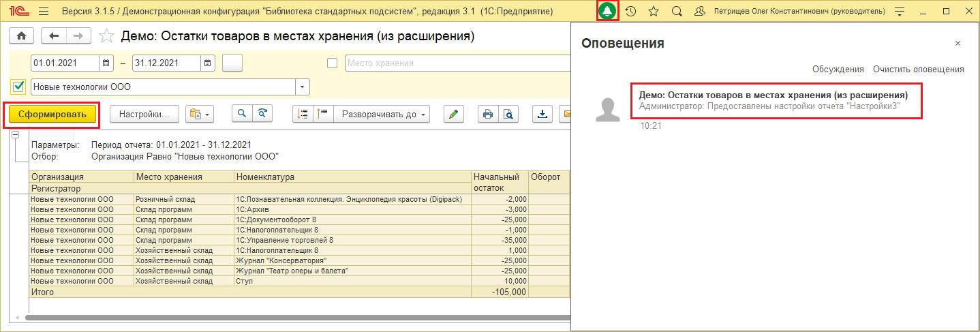
Task: Open the Обсуждения link
Action: (838, 70)
